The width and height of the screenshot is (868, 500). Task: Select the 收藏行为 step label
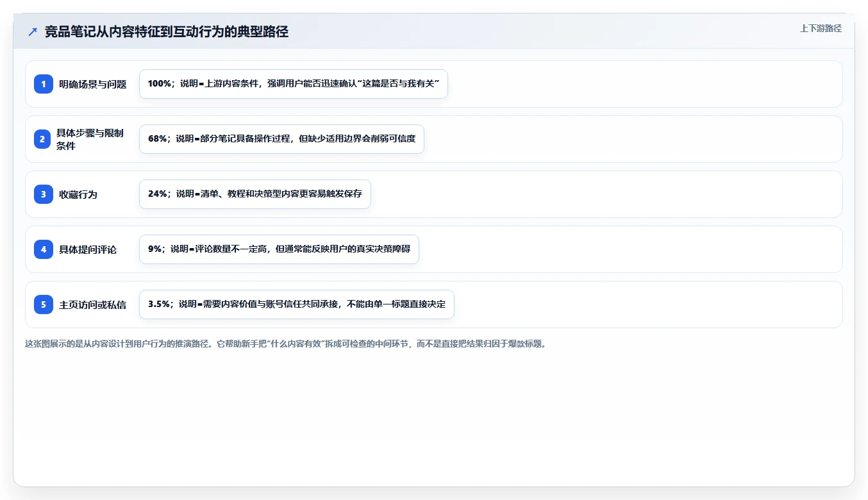tap(78, 194)
